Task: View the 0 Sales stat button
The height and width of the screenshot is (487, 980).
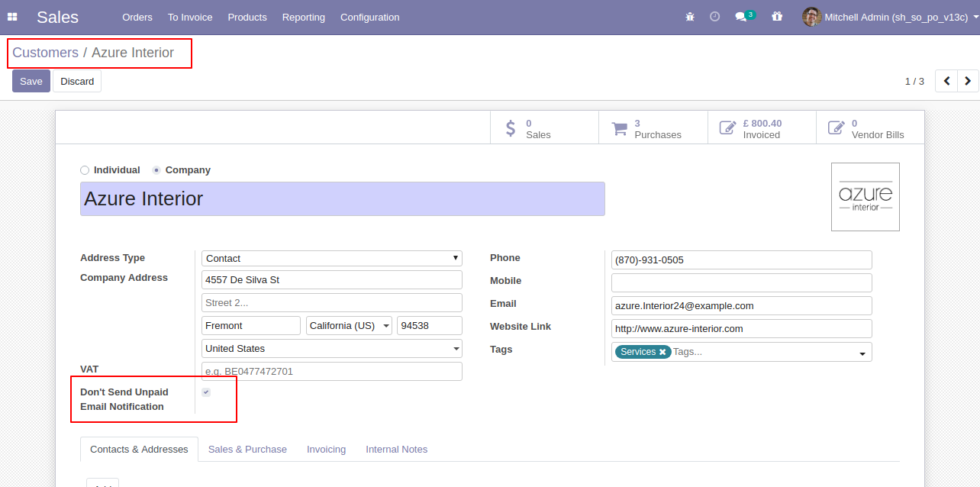Action: (x=544, y=128)
